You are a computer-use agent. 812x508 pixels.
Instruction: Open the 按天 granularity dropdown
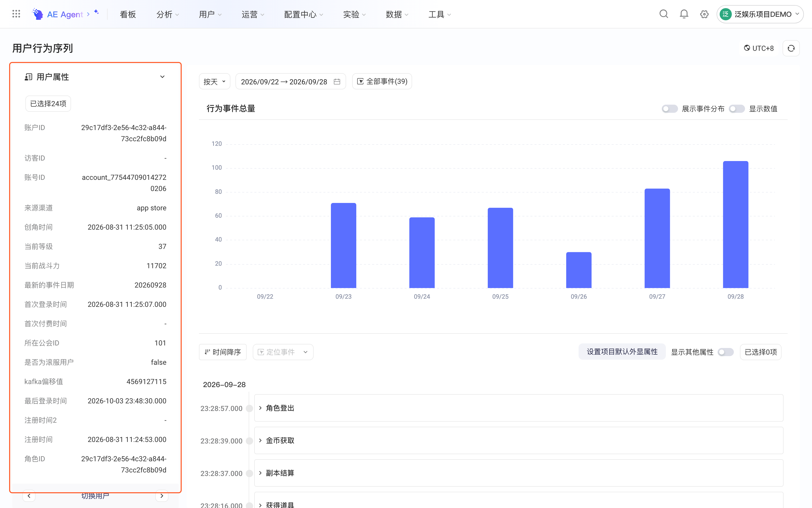point(214,82)
